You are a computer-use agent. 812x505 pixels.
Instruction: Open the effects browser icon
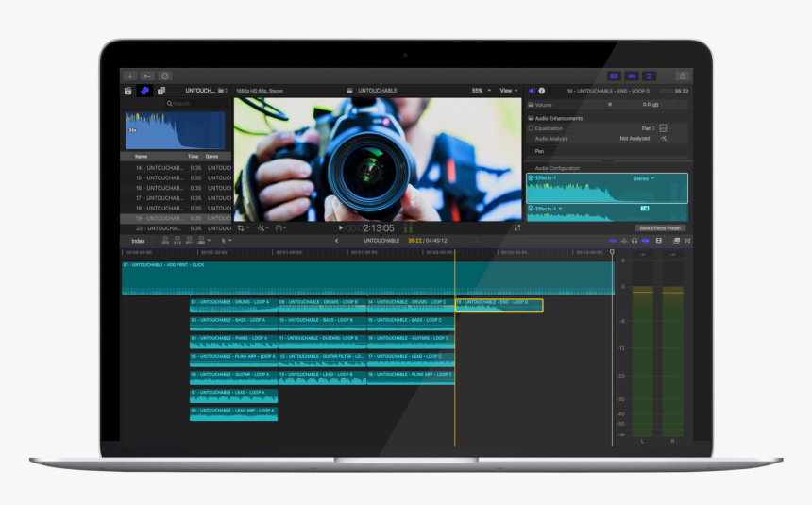click(676, 241)
